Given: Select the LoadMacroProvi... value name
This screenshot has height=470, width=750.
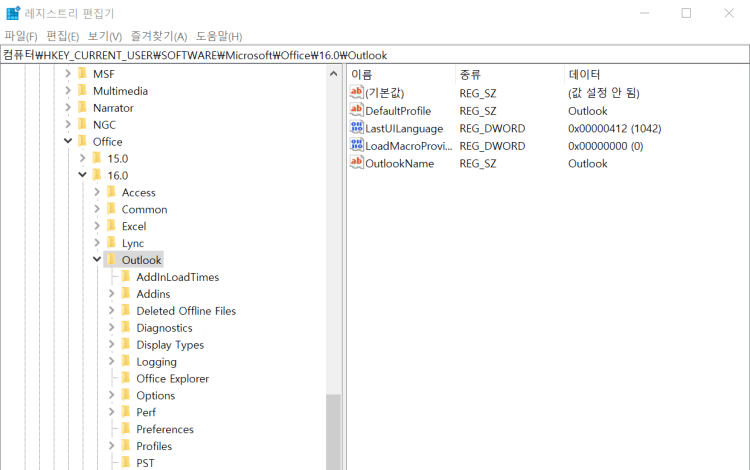Looking at the screenshot, I should pos(408,146).
